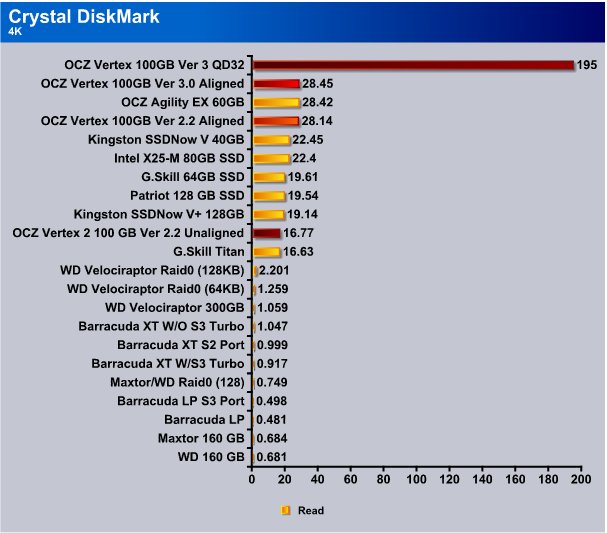Select Barracuda XT W/O S3 Turbo label
This screenshot has width=607, height=533.
(161, 326)
